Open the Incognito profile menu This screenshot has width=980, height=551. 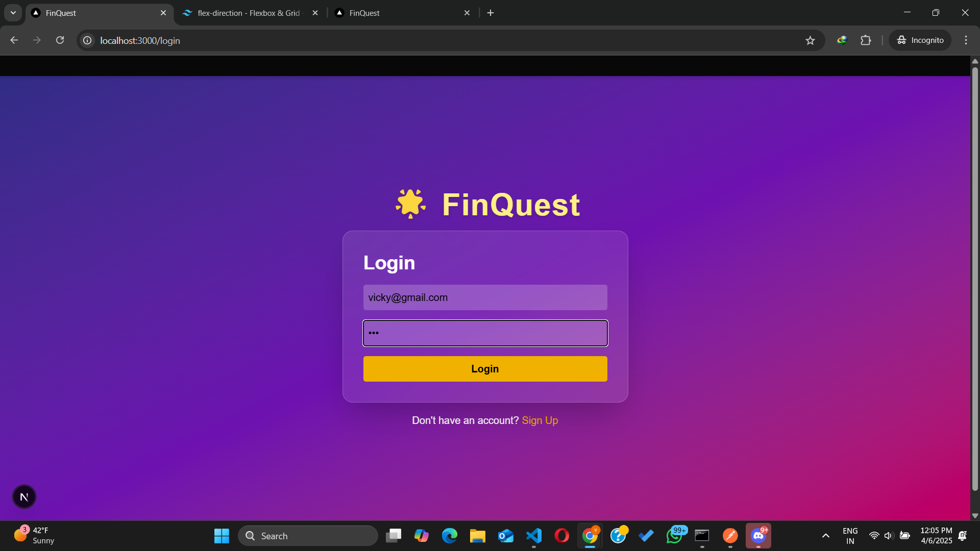920,40
